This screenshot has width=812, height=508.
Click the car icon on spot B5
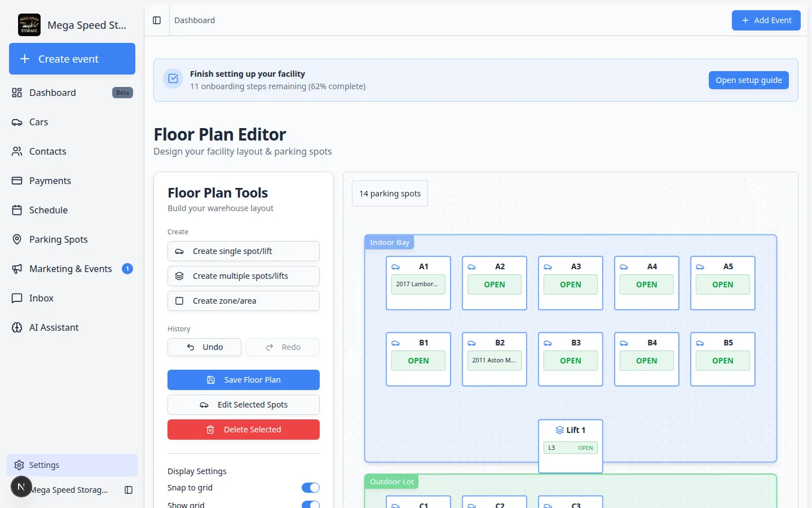700,343
